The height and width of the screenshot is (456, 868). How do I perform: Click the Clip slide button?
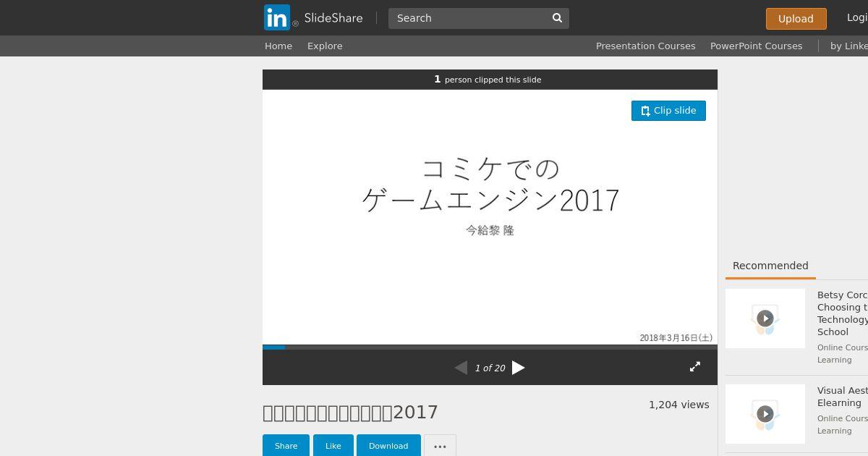668,111
